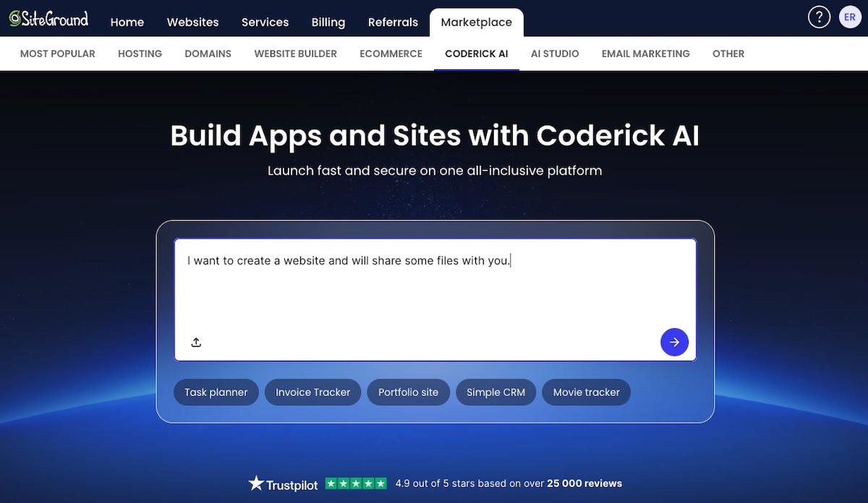The height and width of the screenshot is (503, 868).
Task: Open the Websites tab
Action: [192, 22]
